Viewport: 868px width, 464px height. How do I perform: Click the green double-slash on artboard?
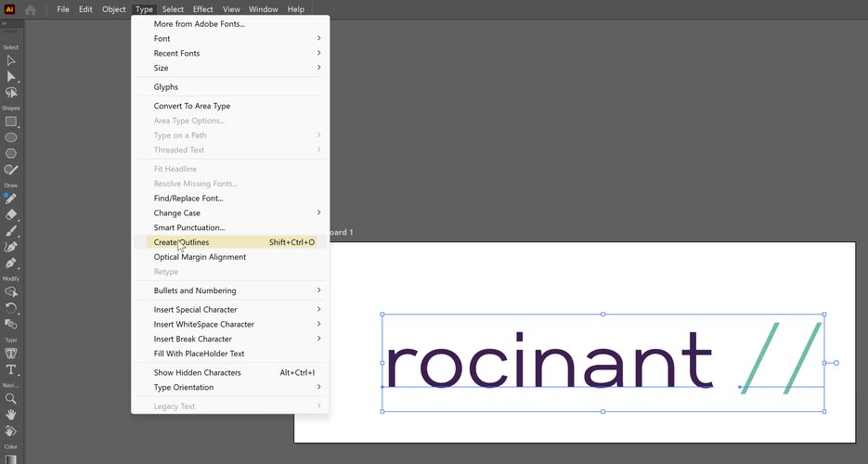tap(782, 358)
